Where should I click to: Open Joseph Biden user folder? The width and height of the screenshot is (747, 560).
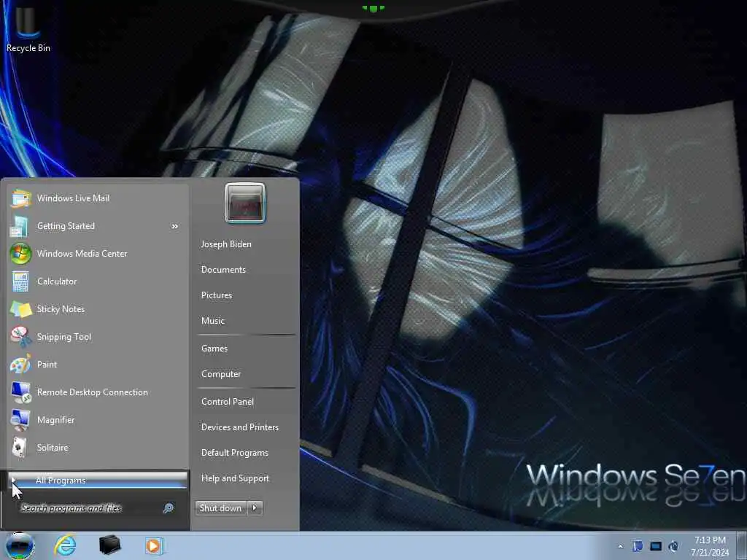point(226,244)
